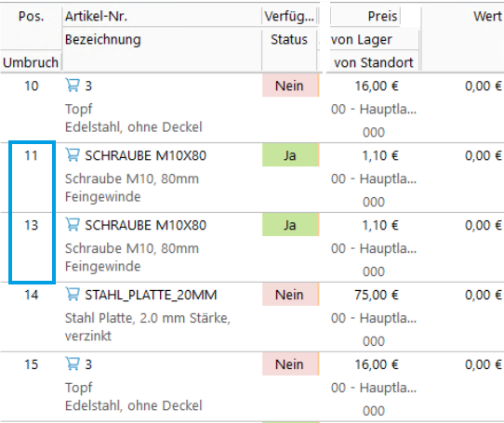Click the von Standort column header

tap(374, 62)
